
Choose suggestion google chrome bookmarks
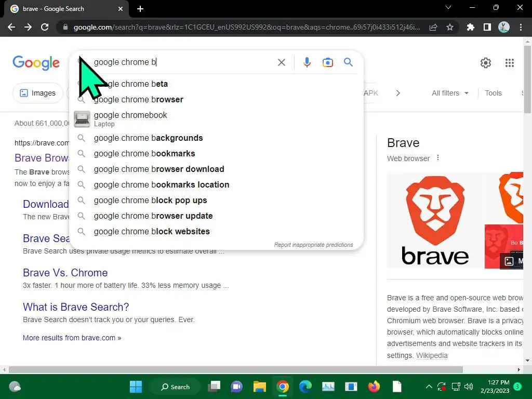[216, 153]
